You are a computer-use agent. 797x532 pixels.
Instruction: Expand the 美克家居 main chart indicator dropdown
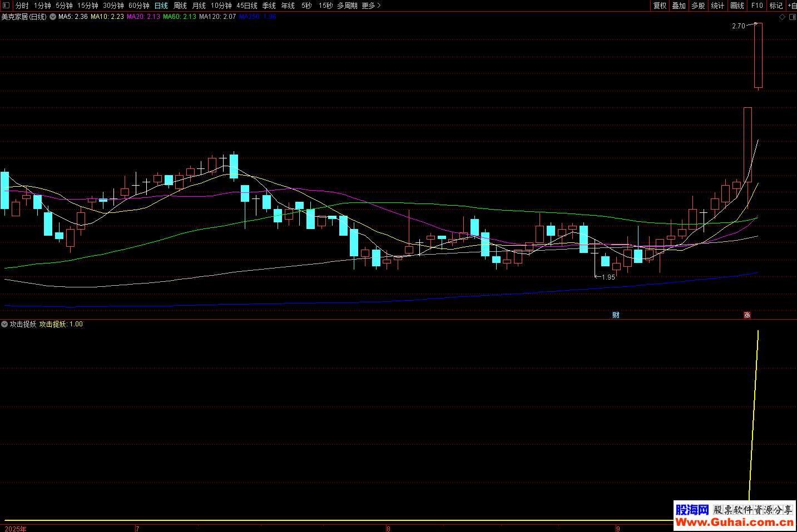(x=53, y=17)
